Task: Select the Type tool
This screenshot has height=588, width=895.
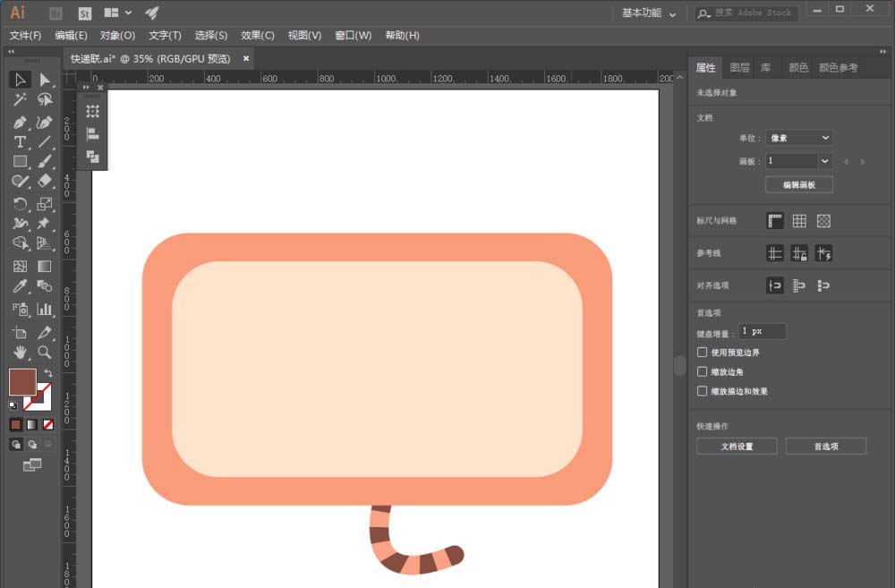Action: (x=20, y=141)
